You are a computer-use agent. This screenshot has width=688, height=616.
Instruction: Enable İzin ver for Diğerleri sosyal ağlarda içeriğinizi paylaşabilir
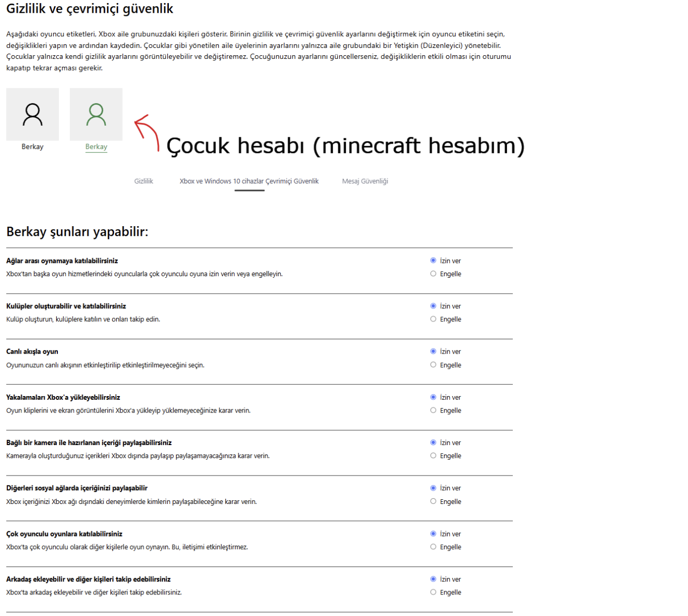[433, 488]
